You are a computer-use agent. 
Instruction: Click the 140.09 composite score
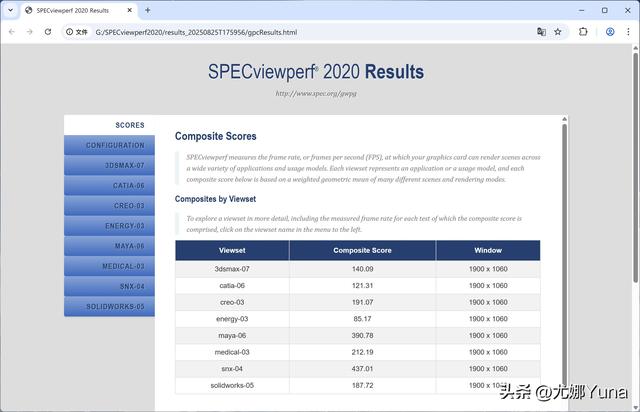pos(362,269)
